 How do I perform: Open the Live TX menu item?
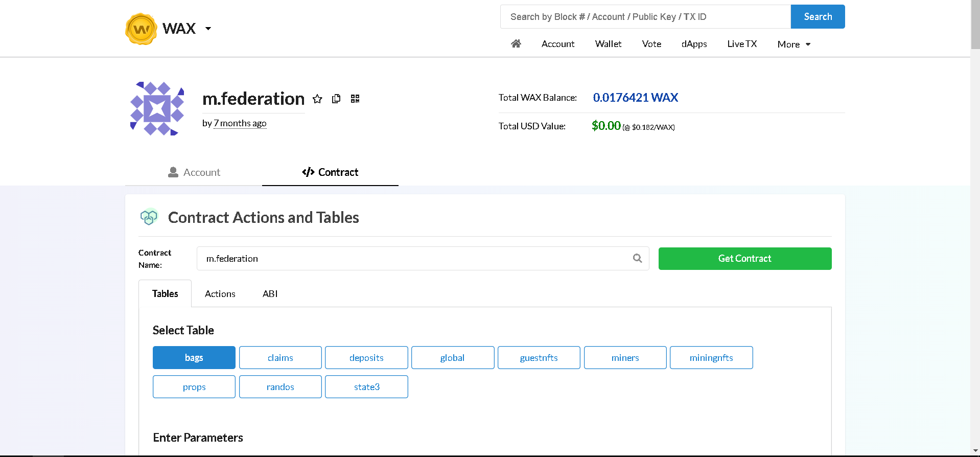point(742,44)
